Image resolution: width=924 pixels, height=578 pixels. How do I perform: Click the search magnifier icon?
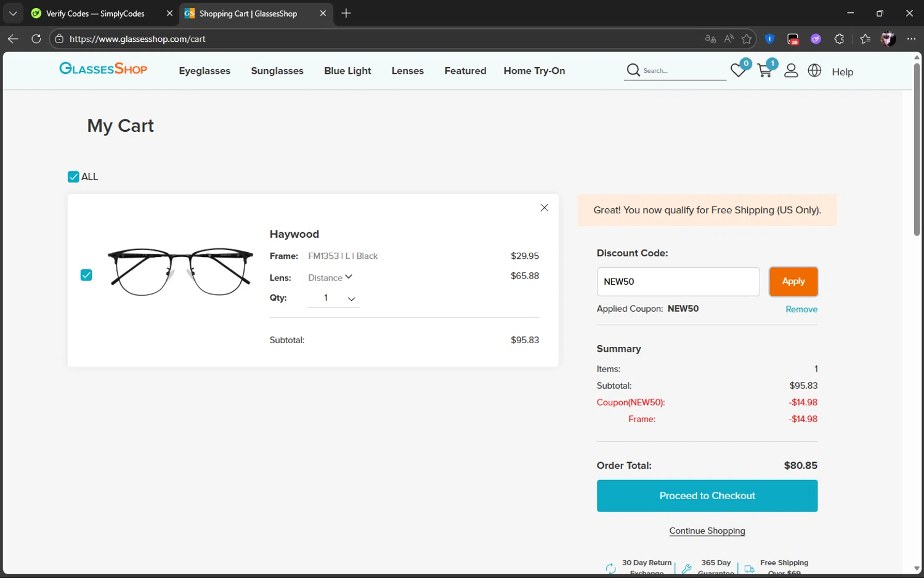pyautogui.click(x=633, y=70)
